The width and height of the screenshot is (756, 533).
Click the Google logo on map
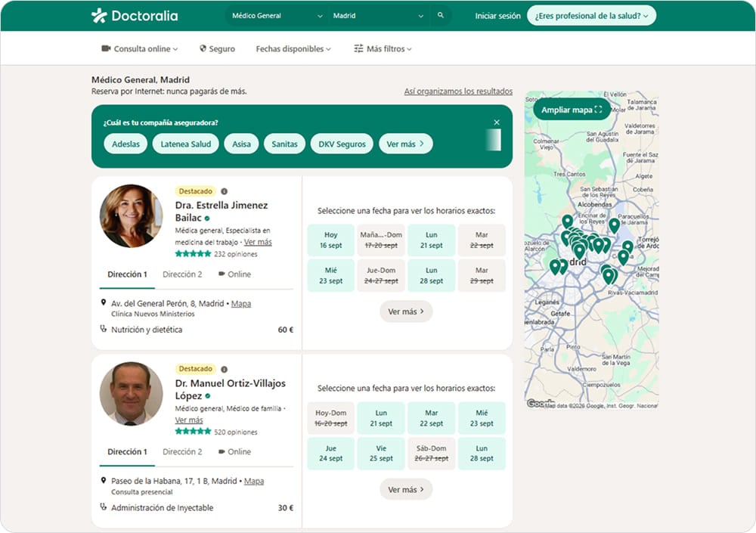coord(539,403)
